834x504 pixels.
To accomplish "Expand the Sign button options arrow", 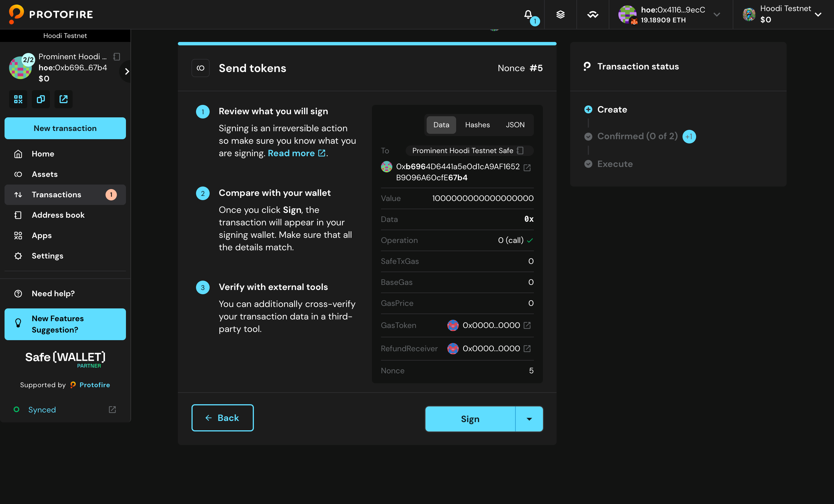I will coord(529,419).
